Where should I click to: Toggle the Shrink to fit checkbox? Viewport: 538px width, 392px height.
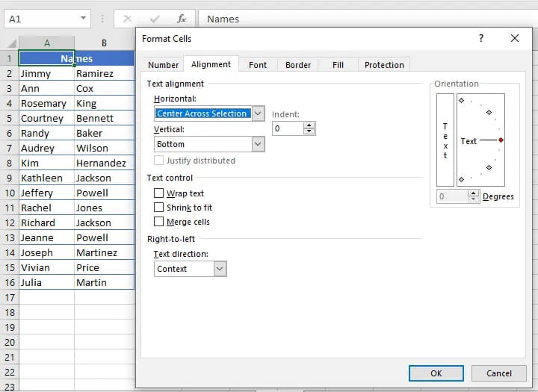(x=158, y=208)
